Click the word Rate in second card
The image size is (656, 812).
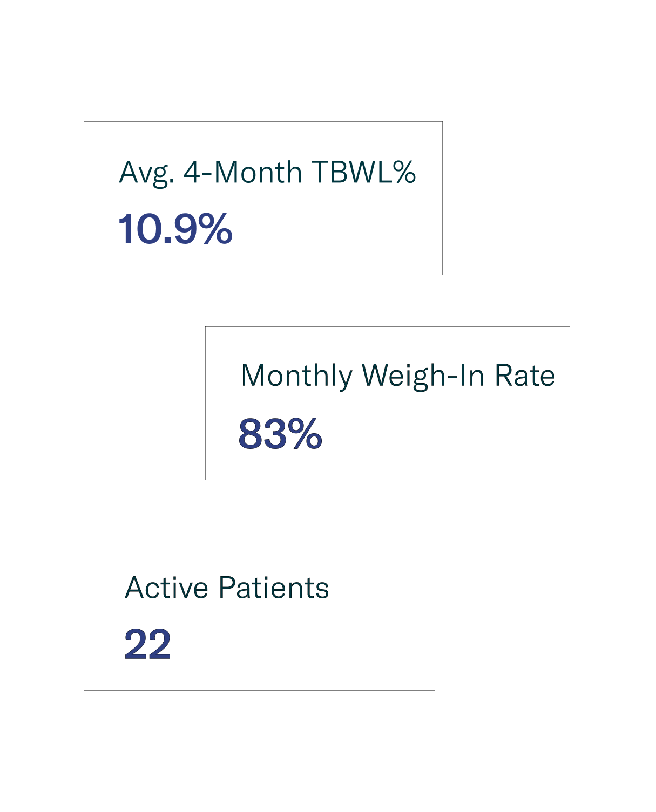pyautogui.click(x=524, y=376)
